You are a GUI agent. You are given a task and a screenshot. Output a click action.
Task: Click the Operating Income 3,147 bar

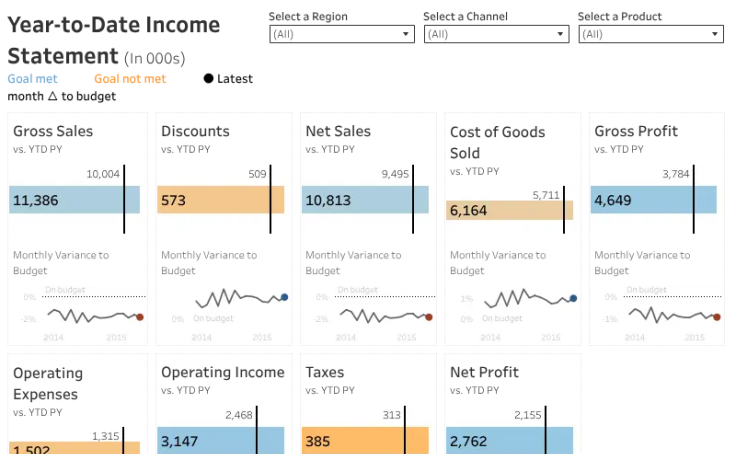point(221,440)
